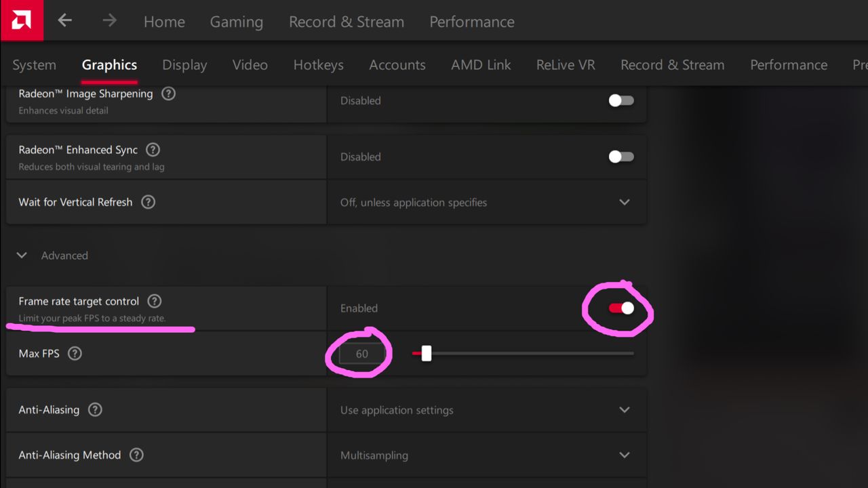Switch to the System tab
868x488 pixels.
(x=34, y=65)
